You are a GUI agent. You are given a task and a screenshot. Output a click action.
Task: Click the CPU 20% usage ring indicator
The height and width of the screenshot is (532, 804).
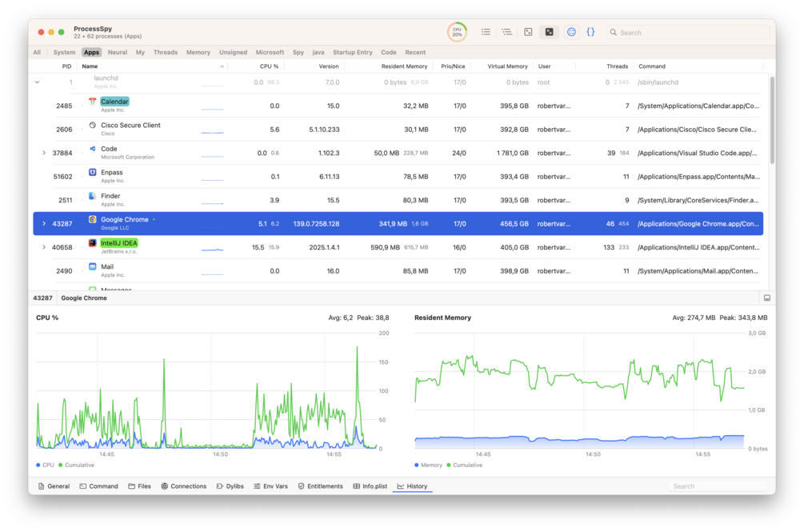click(x=457, y=32)
